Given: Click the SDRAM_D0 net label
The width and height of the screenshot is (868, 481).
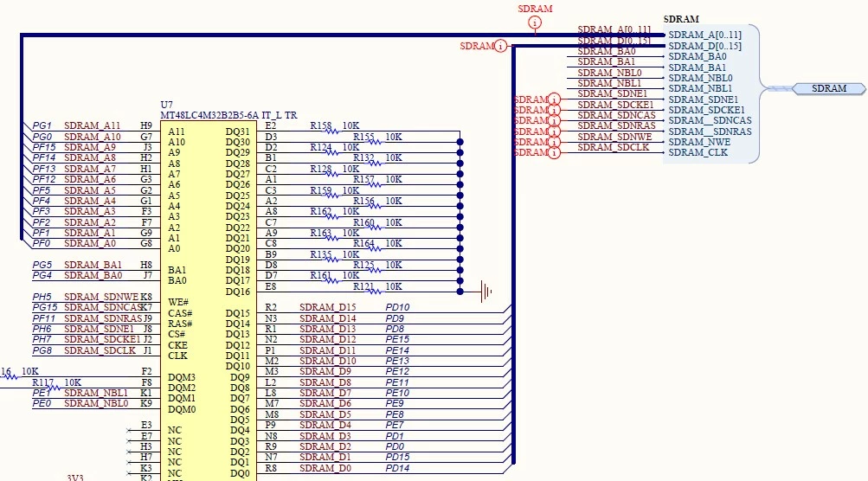Looking at the screenshot, I should click(325, 468).
